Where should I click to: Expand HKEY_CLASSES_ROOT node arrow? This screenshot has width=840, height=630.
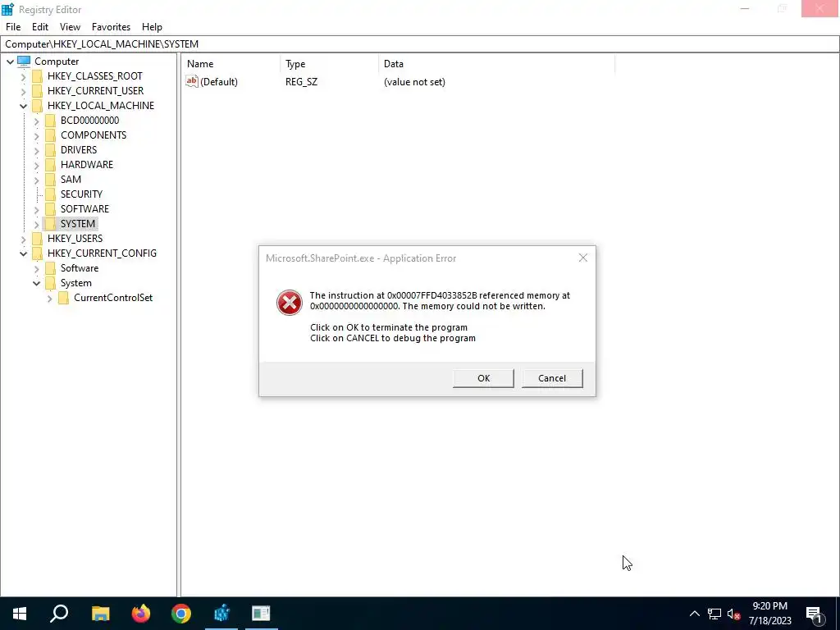[x=23, y=76]
